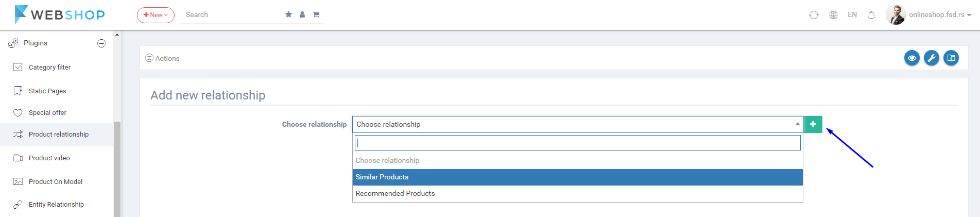The height and width of the screenshot is (217, 980).
Task: Change language via EN
Action: point(852,14)
